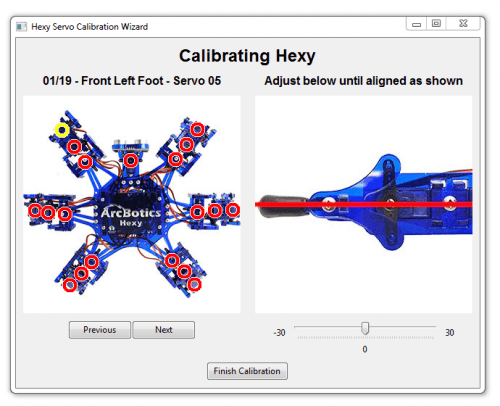Select the back right hip servo marker

172,260
